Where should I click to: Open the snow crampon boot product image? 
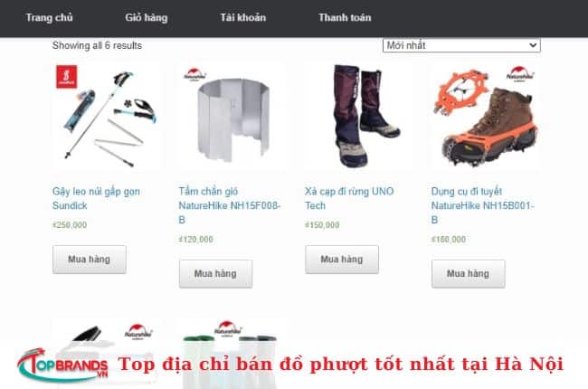tap(486, 117)
